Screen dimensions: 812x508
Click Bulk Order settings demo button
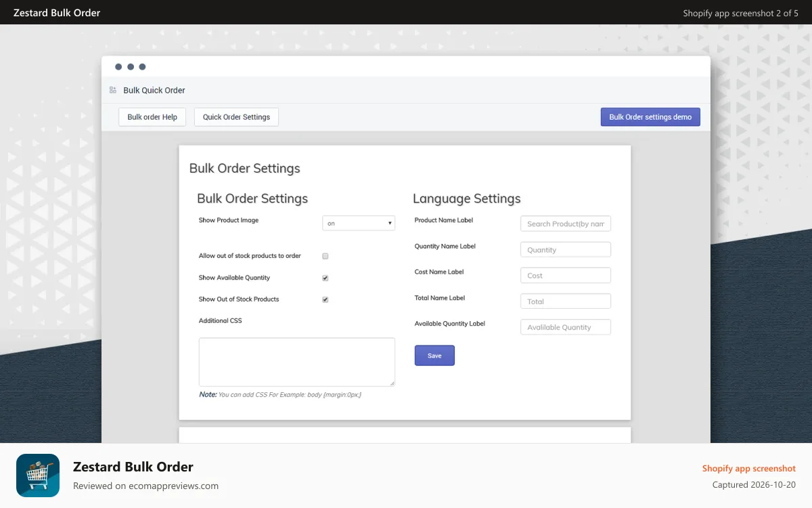[650, 117]
